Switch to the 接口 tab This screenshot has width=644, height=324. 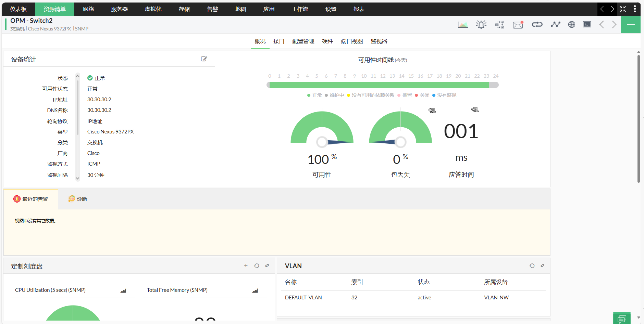point(279,41)
